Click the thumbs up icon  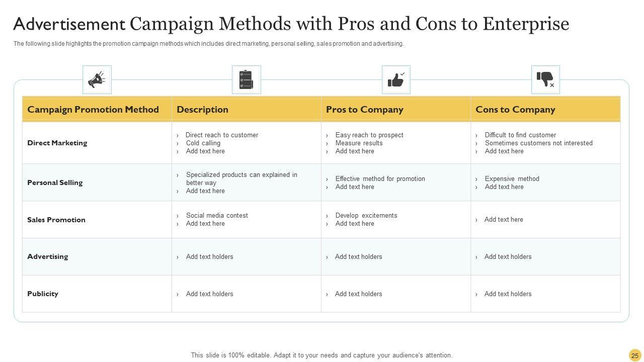396,79
